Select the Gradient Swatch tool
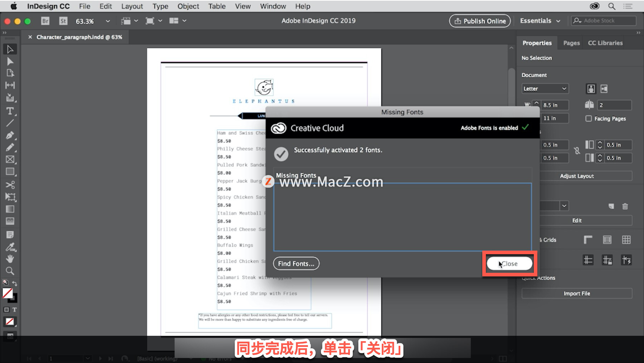Image resolution: width=644 pixels, height=363 pixels. (x=10, y=209)
